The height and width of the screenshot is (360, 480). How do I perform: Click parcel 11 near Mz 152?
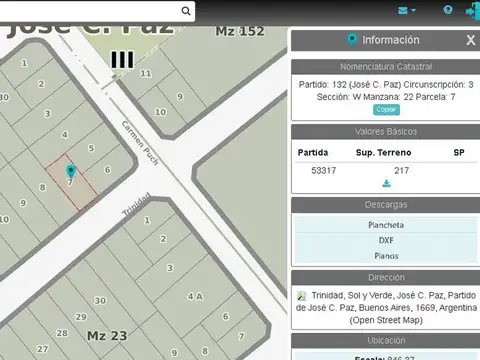(x=146, y=73)
